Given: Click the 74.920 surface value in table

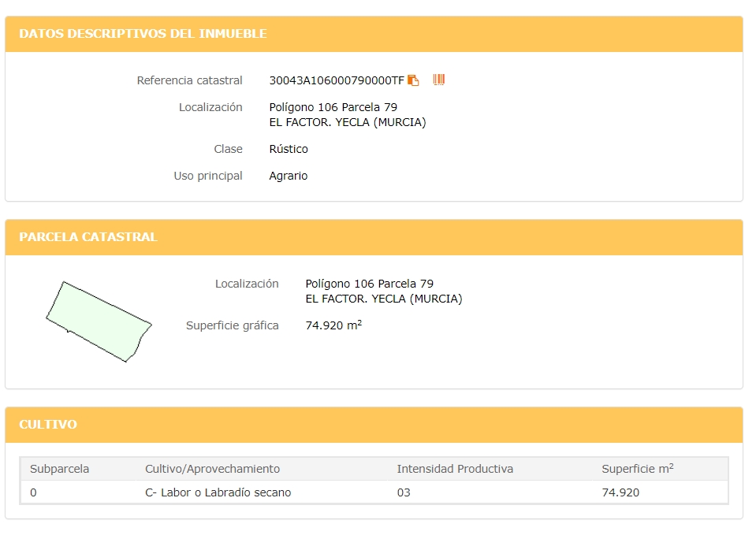Looking at the screenshot, I should coord(620,492).
